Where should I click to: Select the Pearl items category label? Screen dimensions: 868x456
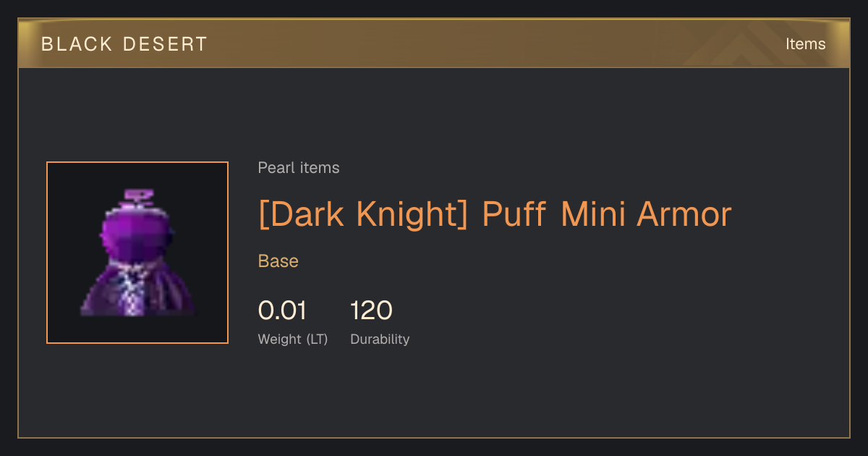(x=299, y=168)
